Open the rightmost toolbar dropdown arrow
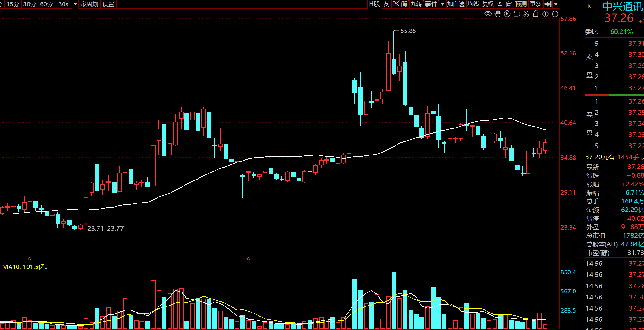This screenshot has height=330, width=644. tap(556, 4)
